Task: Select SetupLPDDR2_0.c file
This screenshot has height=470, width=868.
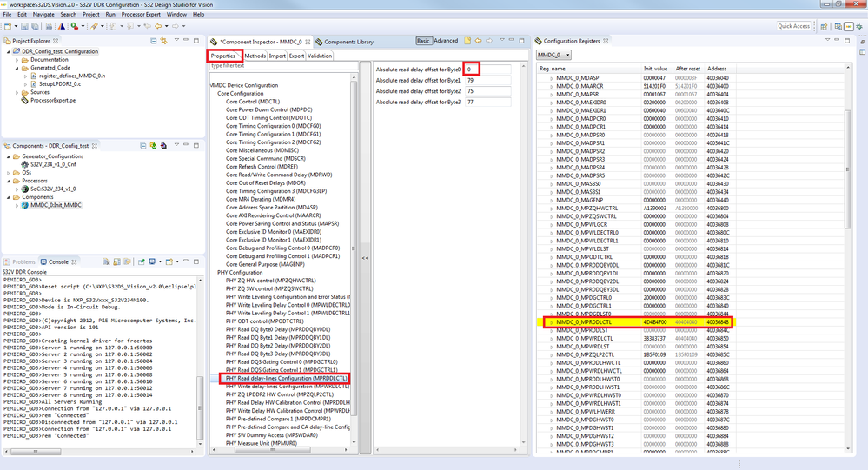Action: pos(60,84)
